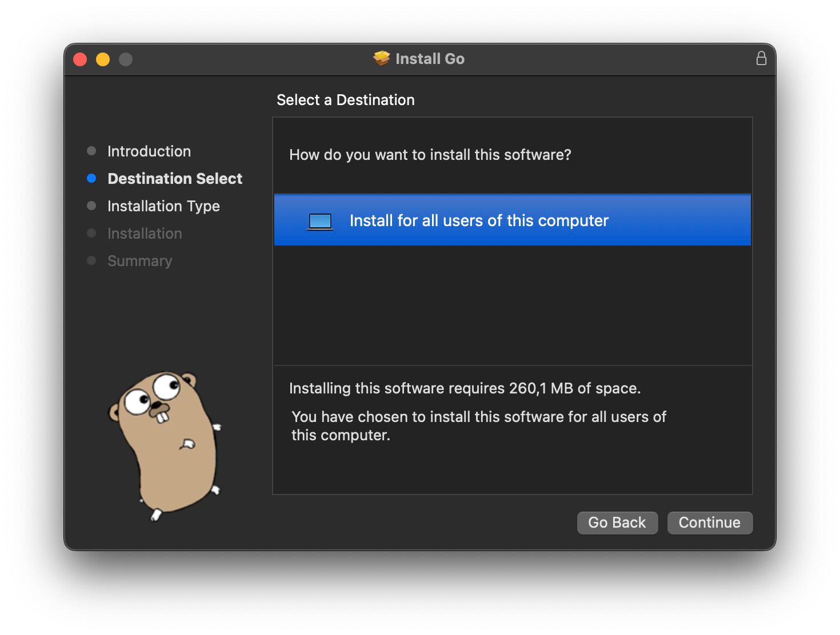This screenshot has width=840, height=635.
Task: Click the gray bullet beside Introduction
Action: point(91,151)
